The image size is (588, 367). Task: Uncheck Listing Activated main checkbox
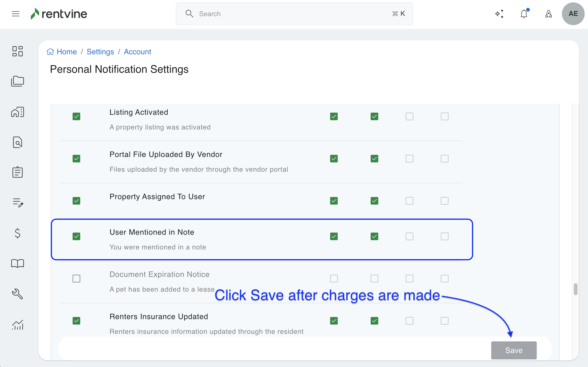pos(76,116)
